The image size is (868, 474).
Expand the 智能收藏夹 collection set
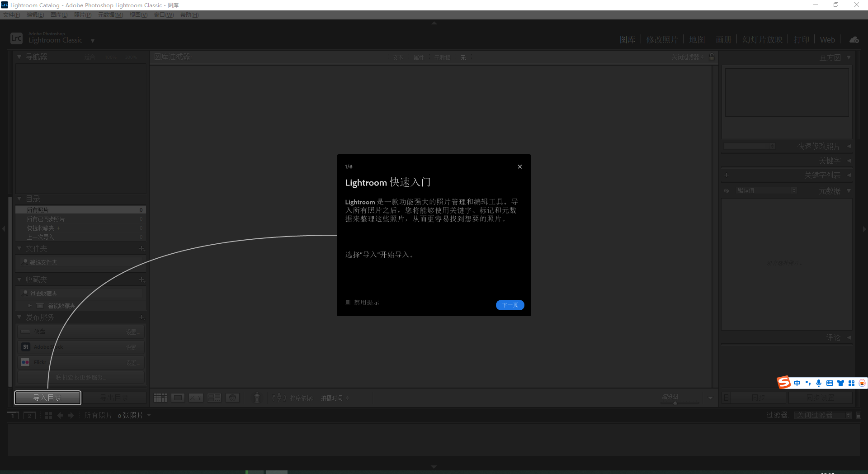click(x=30, y=305)
